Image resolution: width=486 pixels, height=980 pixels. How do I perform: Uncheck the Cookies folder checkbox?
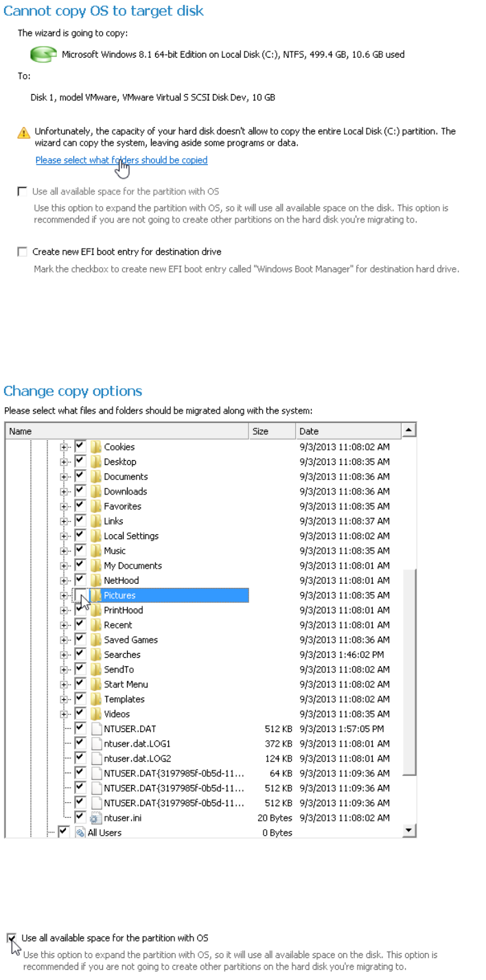click(80, 446)
